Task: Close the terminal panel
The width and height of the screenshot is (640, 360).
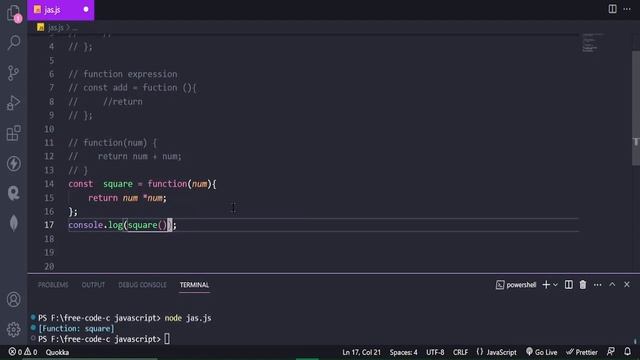Action: click(x=627, y=284)
